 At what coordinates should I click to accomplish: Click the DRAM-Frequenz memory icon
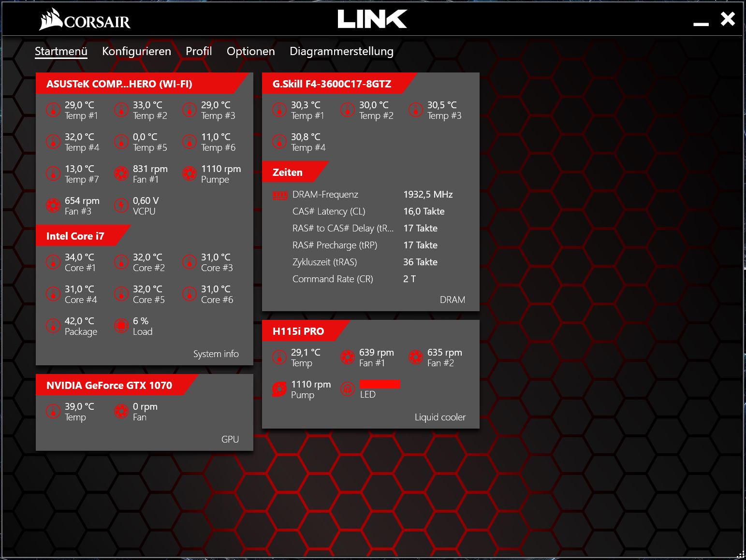280,195
